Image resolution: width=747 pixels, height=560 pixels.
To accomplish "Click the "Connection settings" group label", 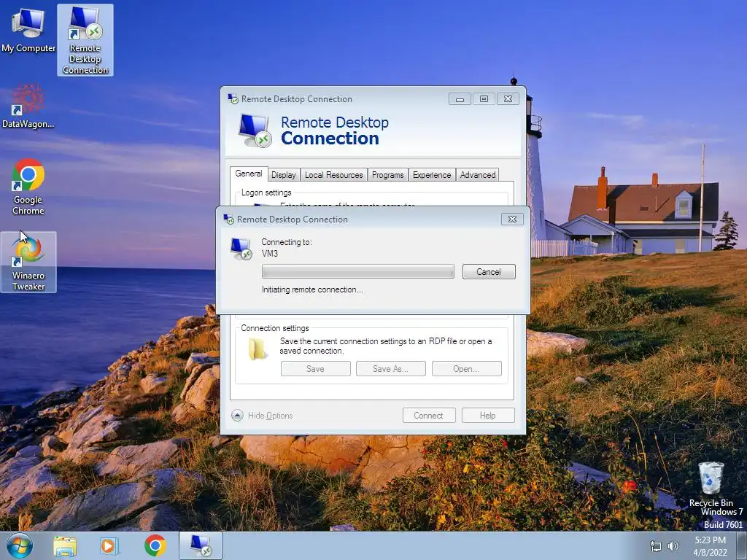I will click(x=275, y=328).
